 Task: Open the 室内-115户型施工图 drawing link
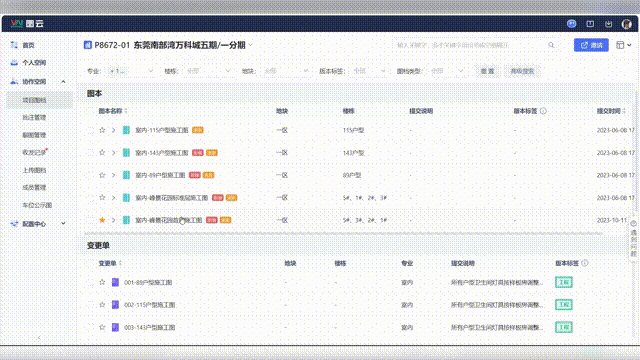pyautogui.click(x=162, y=130)
